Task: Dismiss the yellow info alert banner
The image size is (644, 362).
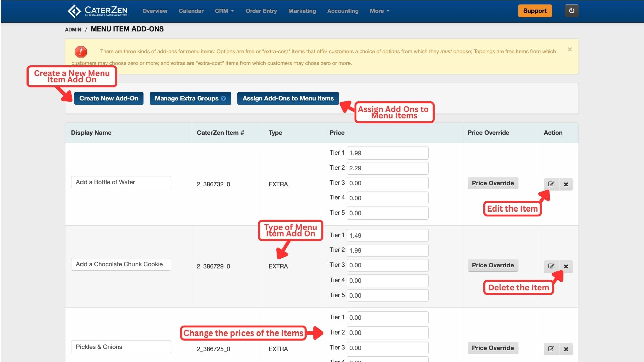Action: 570,49
